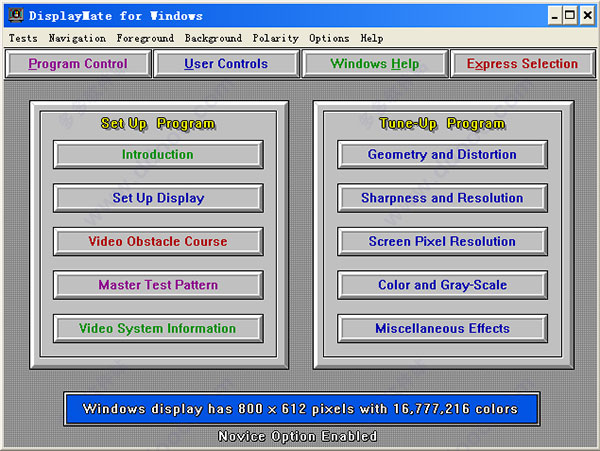Screen dimensions: 600x451
Task: Click the Tune-Up Program heading
Action: pos(442,124)
